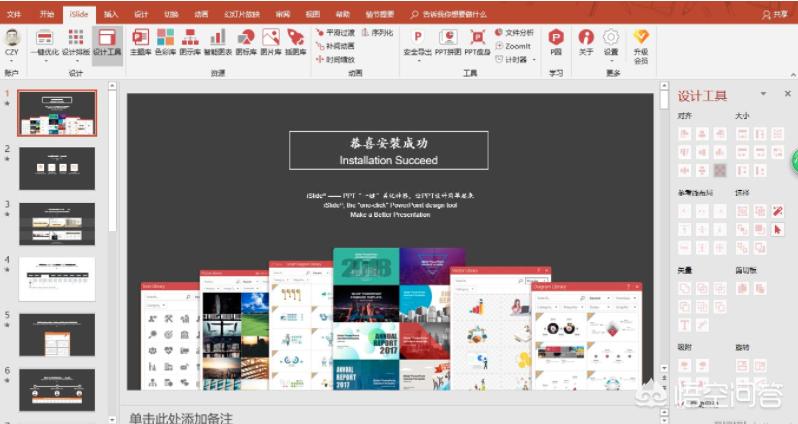Screen dimensions: 798x424
Task: Open the 关于 about info button
Action: [586, 42]
